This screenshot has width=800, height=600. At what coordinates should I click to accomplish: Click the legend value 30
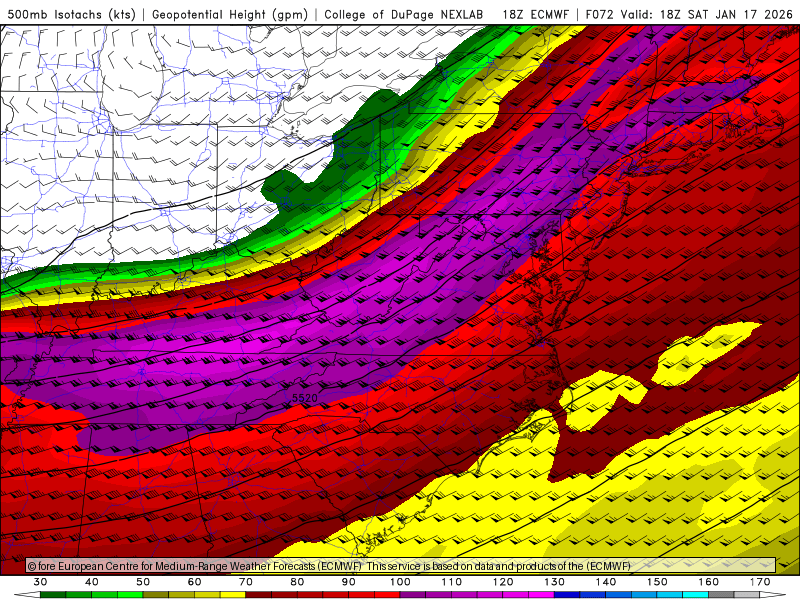(x=40, y=582)
